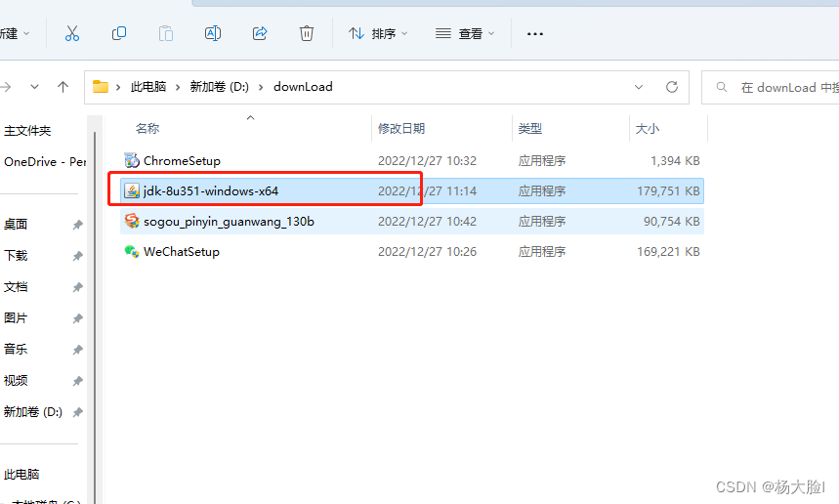This screenshot has width=839, height=504.
Task: Click the pin icon beside 文档
Action: pos(77,287)
